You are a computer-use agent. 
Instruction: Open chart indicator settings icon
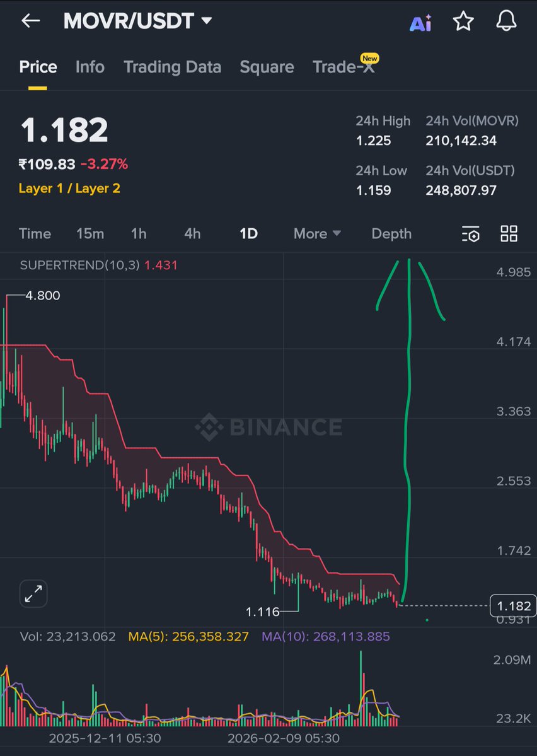[470, 234]
